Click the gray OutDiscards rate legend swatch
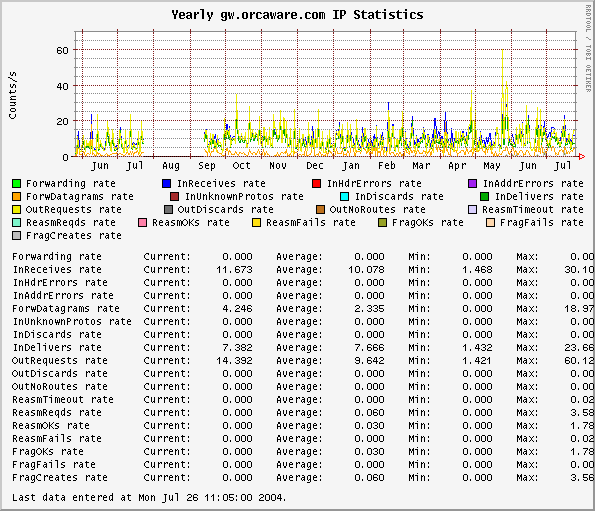The image size is (595, 511). [168, 209]
